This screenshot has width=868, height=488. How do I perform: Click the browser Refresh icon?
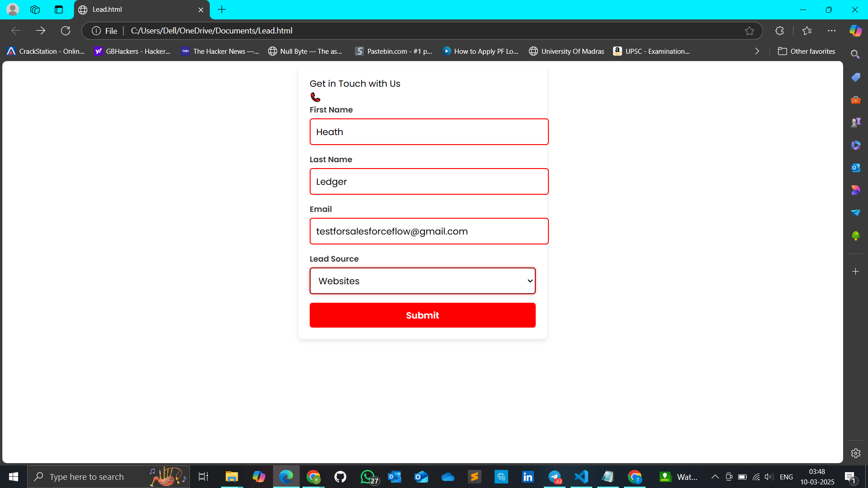pyautogui.click(x=66, y=31)
